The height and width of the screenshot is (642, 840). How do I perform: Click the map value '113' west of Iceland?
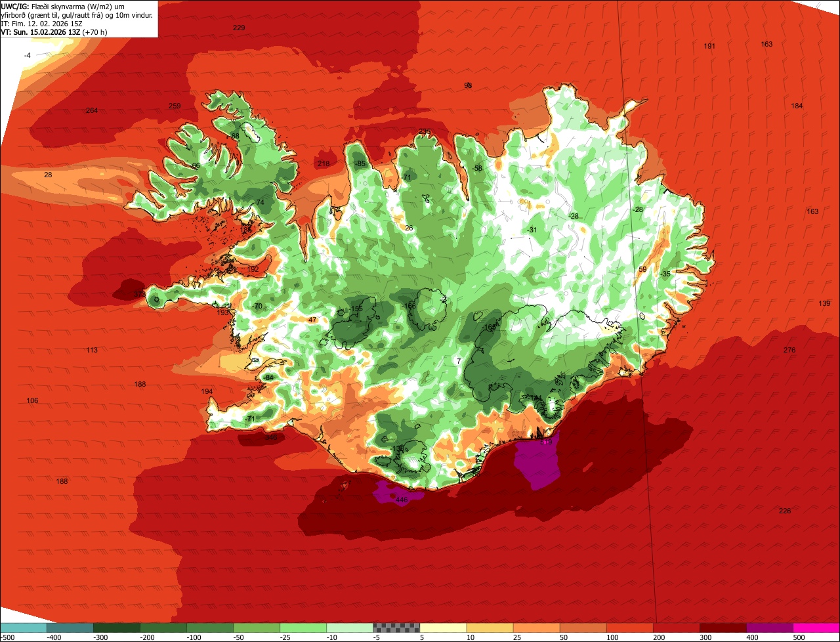pyautogui.click(x=92, y=350)
